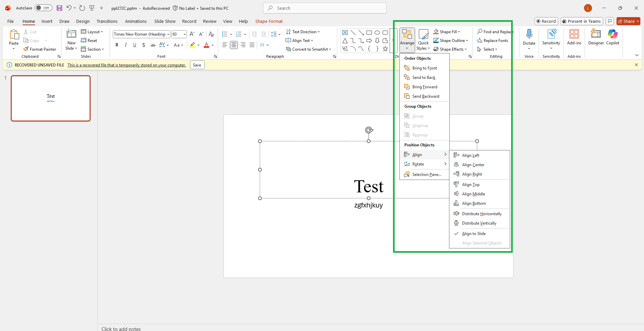Toggle the Align to Slide option

(480, 234)
